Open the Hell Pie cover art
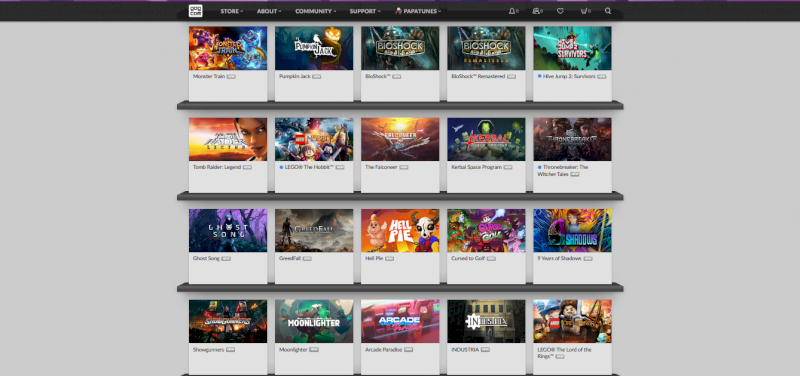The image size is (800, 376). click(x=400, y=231)
